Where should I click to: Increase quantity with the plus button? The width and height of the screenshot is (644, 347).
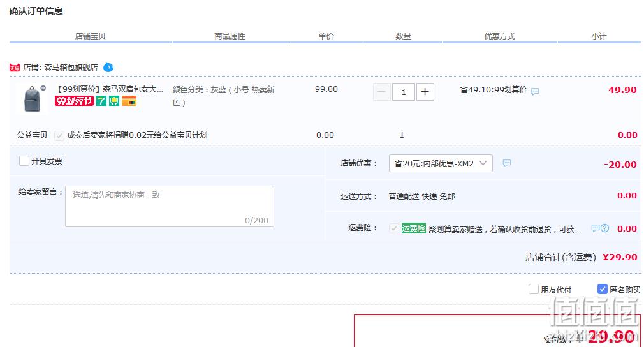tap(425, 92)
